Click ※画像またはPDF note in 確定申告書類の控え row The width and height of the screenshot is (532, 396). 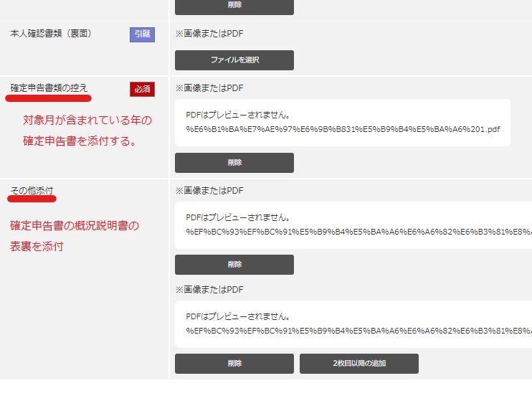click(209, 88)
